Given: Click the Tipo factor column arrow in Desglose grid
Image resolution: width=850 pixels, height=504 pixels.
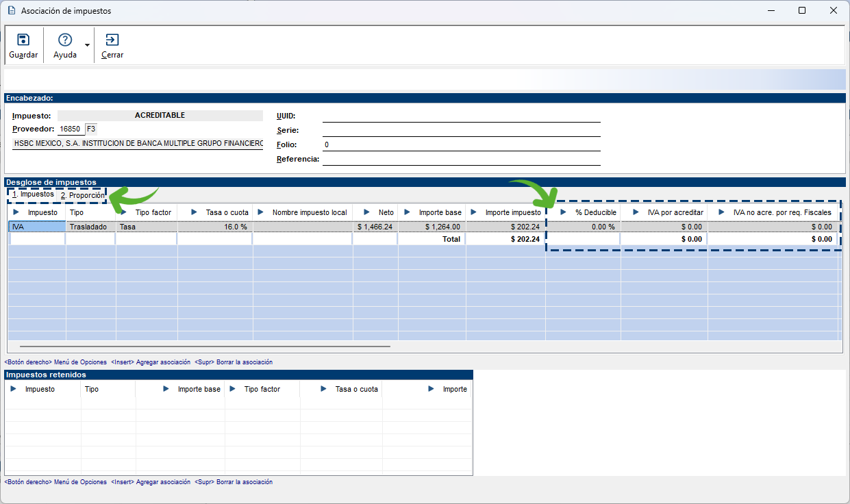Looking at the screenshot, I should (x=124, y=212).
